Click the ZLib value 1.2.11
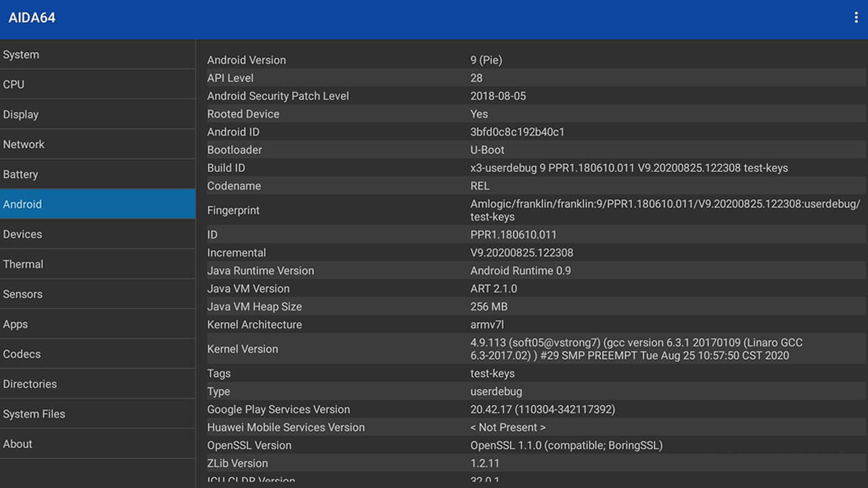This screenshot has width=868, height=488. pyautogui.click(x=484, y=464)
